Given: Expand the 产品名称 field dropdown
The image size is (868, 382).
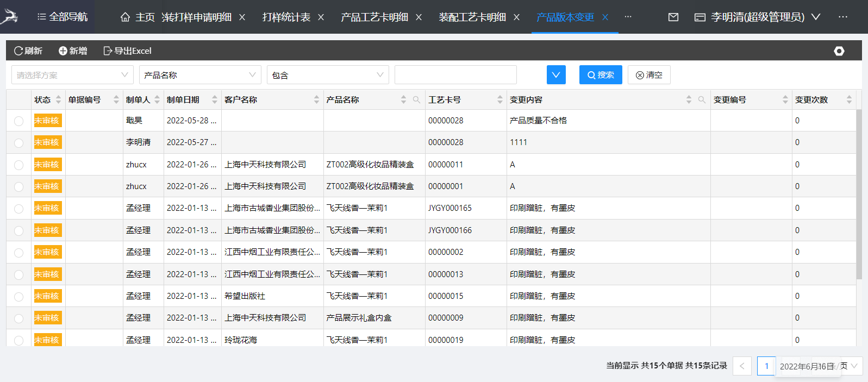Looking at the screenshot, I should 200,75.
